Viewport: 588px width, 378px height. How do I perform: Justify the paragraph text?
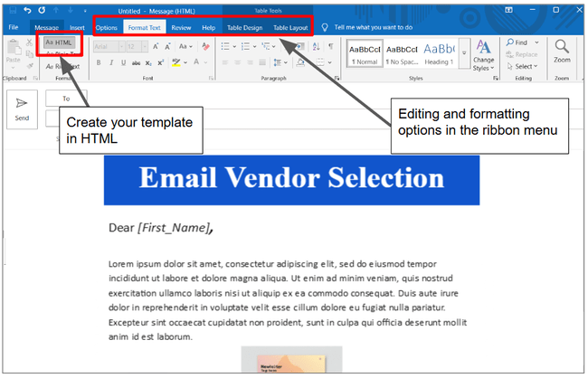(262, 62)
